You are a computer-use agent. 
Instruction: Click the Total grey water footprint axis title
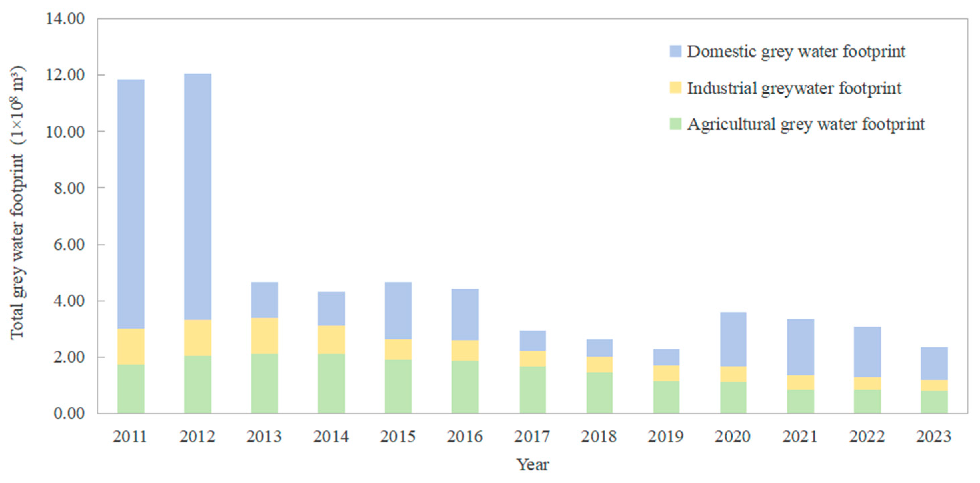[x=17, y=202]
